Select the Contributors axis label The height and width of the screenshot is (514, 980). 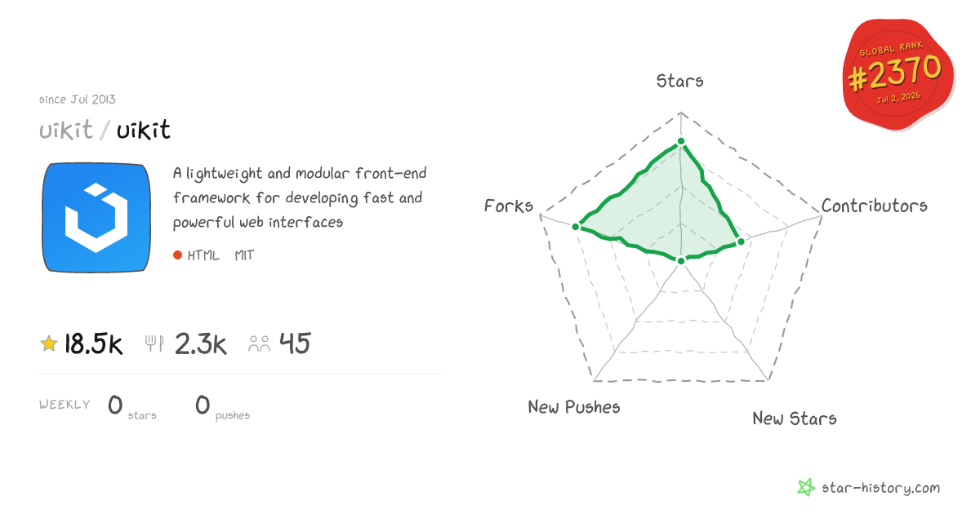pos(875,206)
